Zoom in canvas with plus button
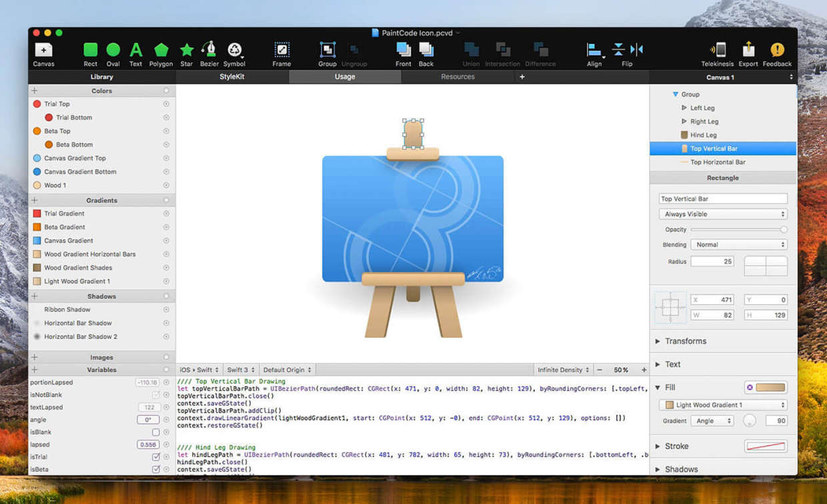The image size is (827, 504). click(644, 369)
